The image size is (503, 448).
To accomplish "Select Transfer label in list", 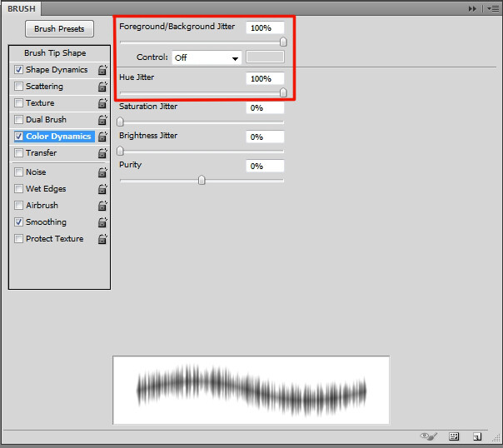I will 41,153.
